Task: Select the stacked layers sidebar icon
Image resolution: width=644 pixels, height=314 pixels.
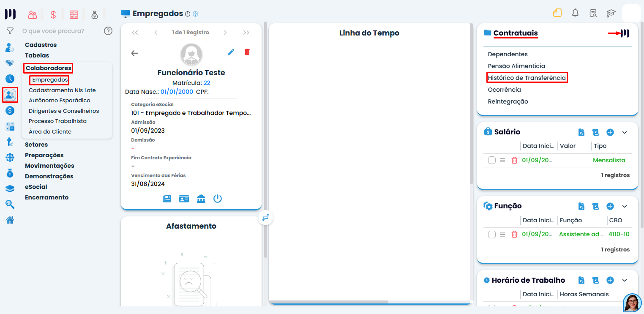Action: (x=10, y=189)
